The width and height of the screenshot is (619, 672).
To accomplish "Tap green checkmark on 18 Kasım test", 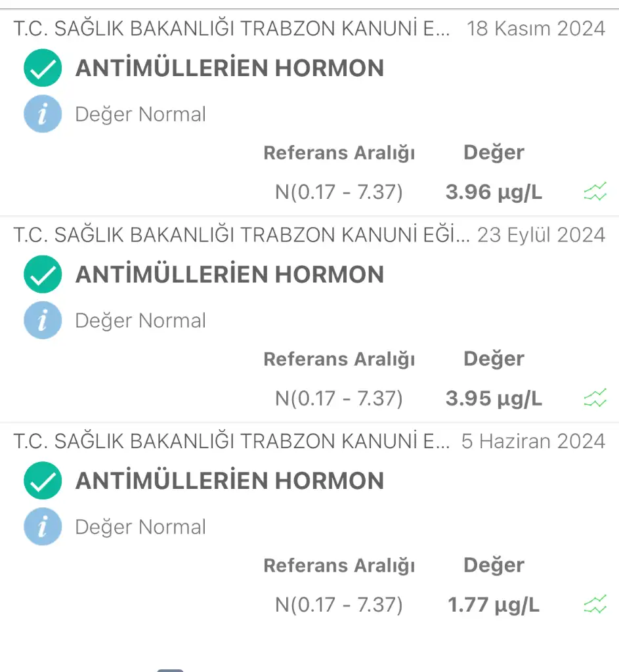I will (x=43, y=68).
